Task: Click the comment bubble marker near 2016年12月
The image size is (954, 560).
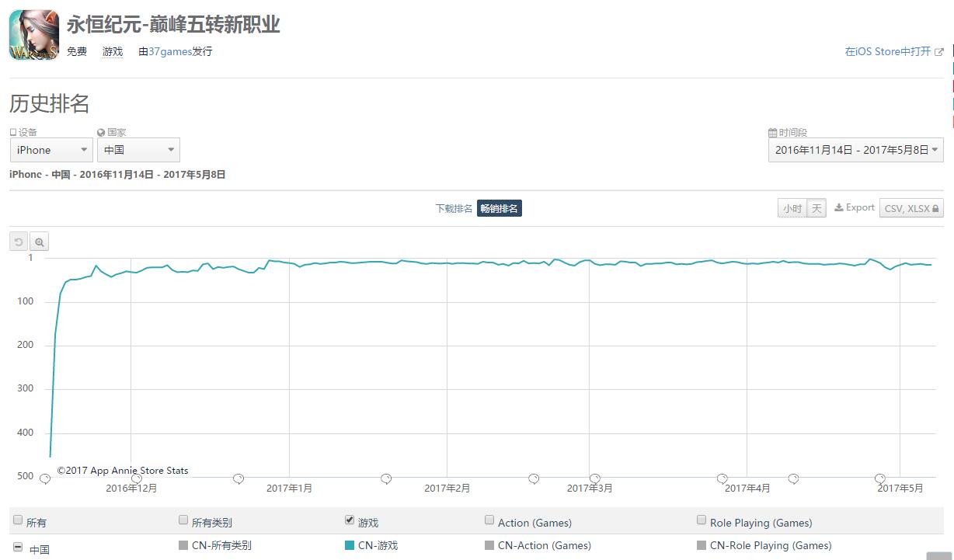Action: point(137,478)
